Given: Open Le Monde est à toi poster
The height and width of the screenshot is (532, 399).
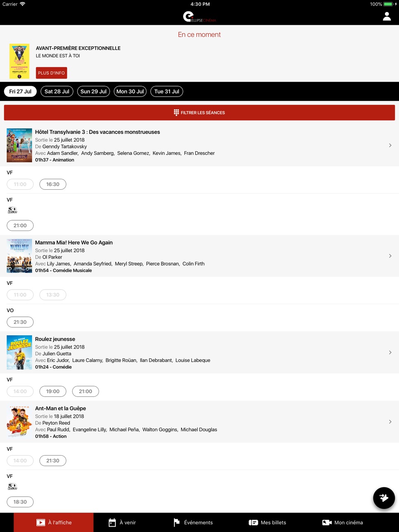Looking at the screenshot, I should (x=19, y=61).
